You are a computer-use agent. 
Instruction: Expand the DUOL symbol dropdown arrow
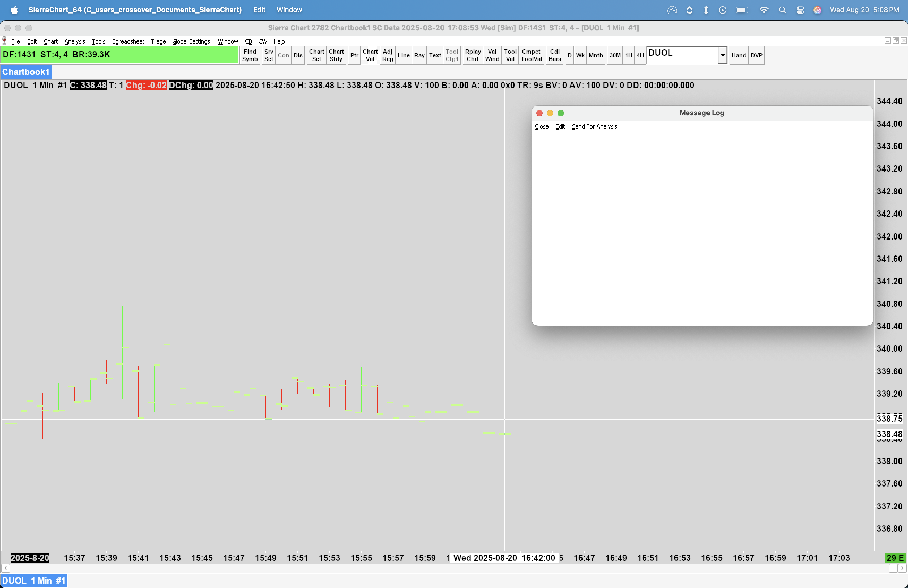tap(723, 55)
